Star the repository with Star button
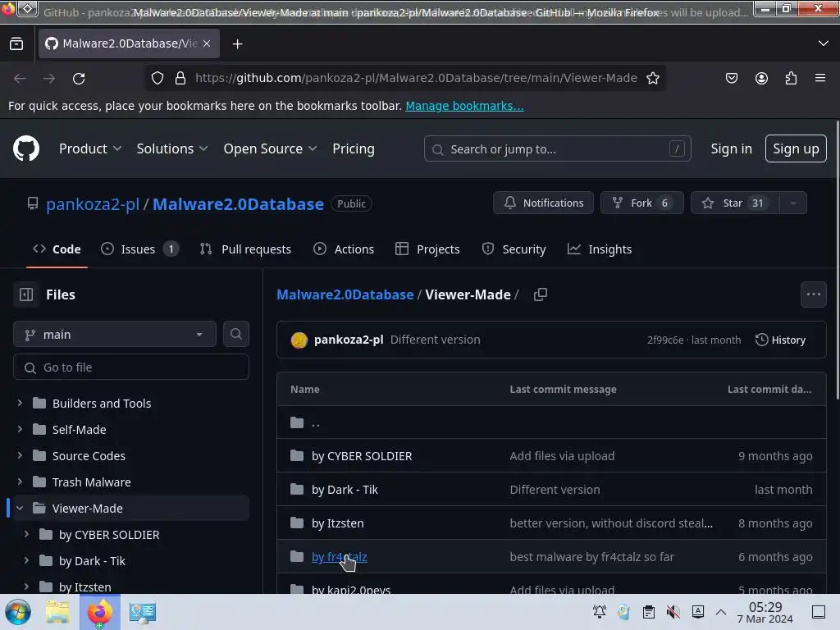 click(736, 203)
